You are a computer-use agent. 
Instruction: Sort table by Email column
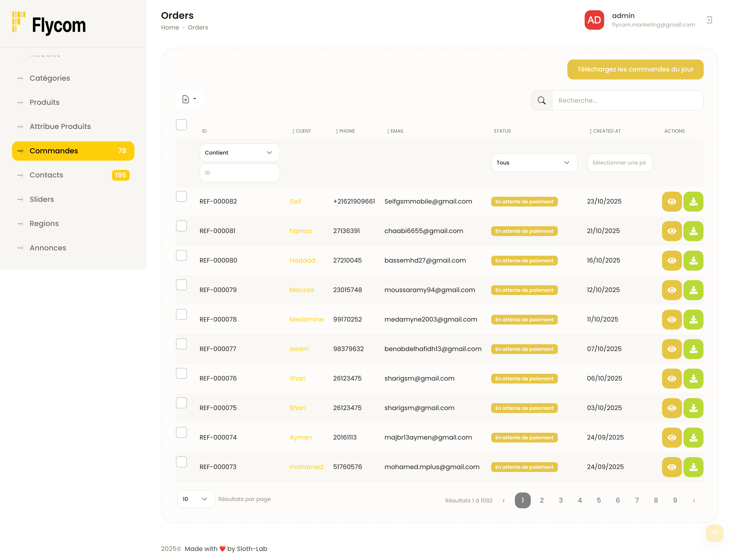[395, 131]
